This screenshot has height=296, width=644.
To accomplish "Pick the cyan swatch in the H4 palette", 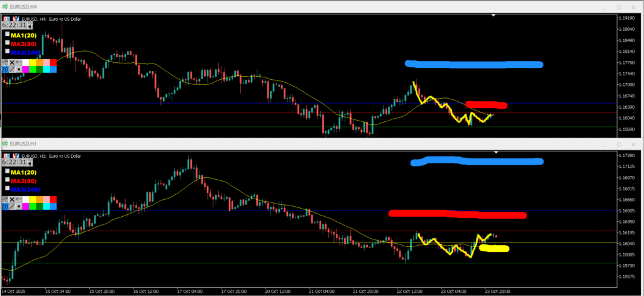I will [46, 69].
